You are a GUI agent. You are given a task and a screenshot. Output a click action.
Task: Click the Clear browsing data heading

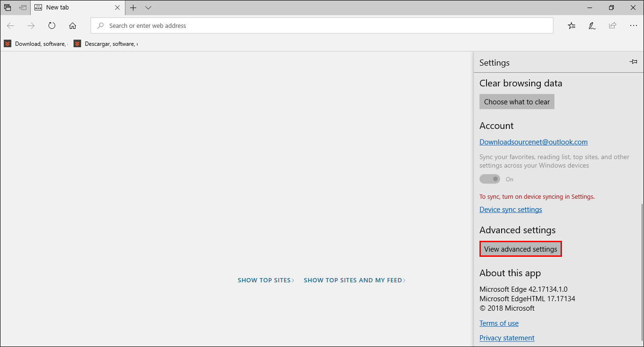[x=520, y=83]
